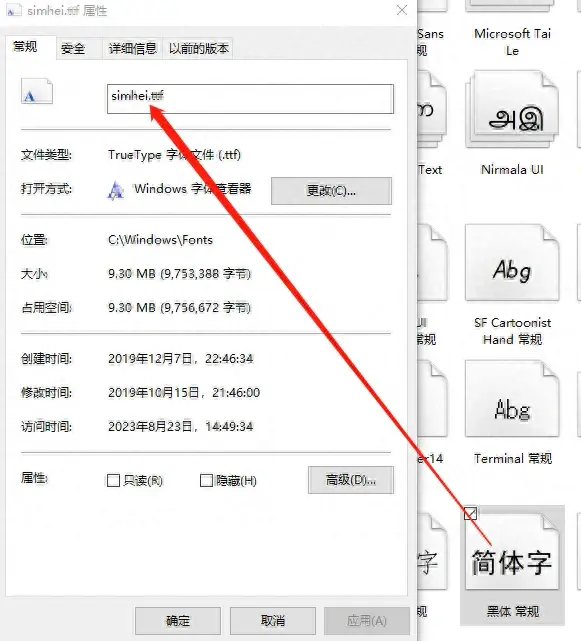Click the TrueType 字体文件 (.ttf) type text
The image size is (581, 641).
click(174, 155)
